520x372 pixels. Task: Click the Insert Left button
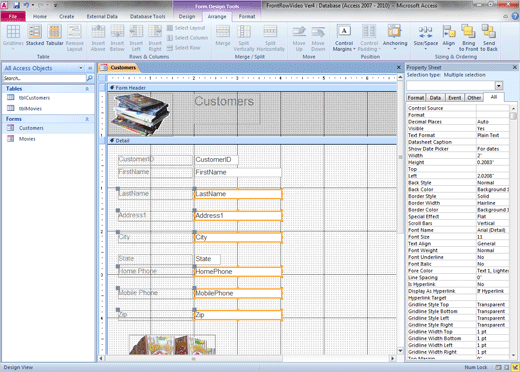[136, 38]
